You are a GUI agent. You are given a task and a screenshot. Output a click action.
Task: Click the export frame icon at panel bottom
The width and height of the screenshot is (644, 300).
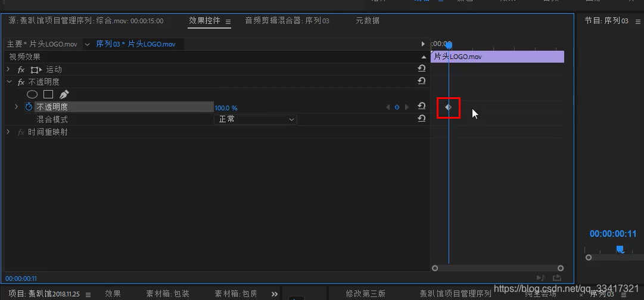[x=557, y=278]
